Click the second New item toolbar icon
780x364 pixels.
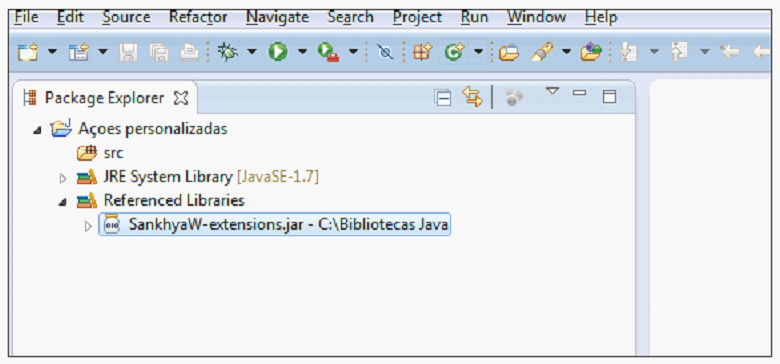(x=78, y=52)
